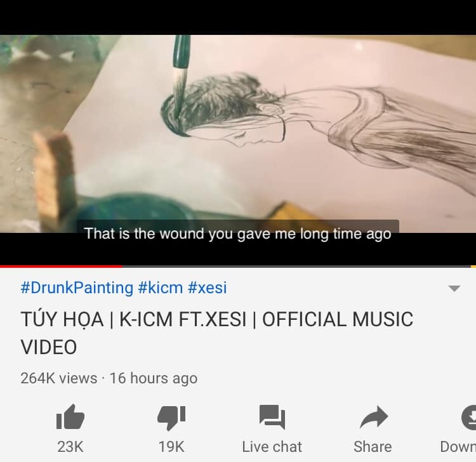Open the #kicm hashtag link
This screenshot has height=462, width=476.
tap(160, 288)
